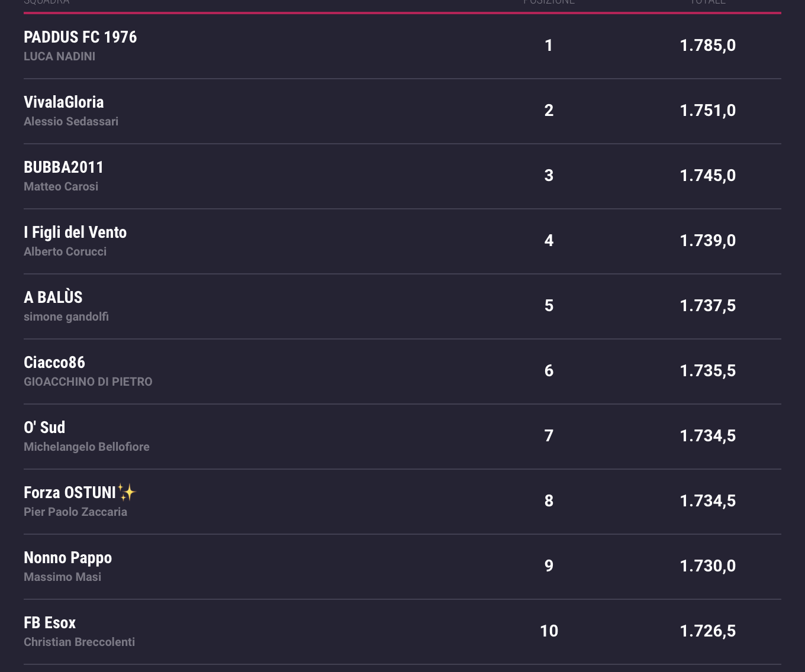Screen dimensions: 805x672
Task: Open Nonno Pappo team entry
Action: (x=67, y=558)
